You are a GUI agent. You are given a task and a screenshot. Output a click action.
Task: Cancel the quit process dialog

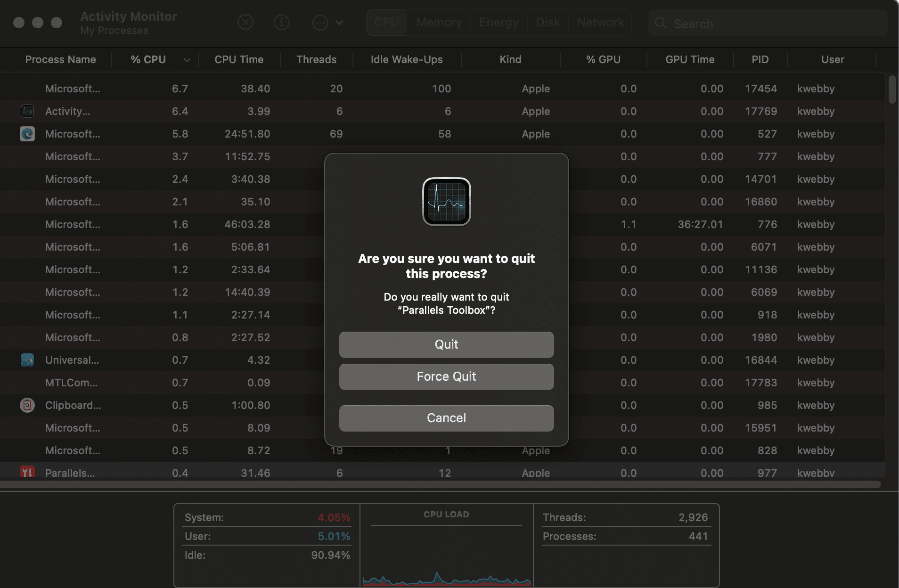click(x=446, y=418)
